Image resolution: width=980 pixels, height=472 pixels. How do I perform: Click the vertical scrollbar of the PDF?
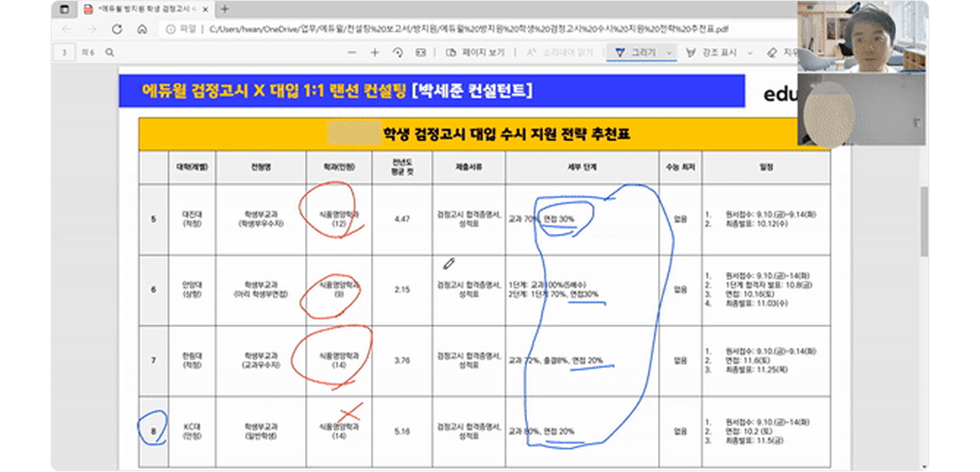[x=924, y=220]
